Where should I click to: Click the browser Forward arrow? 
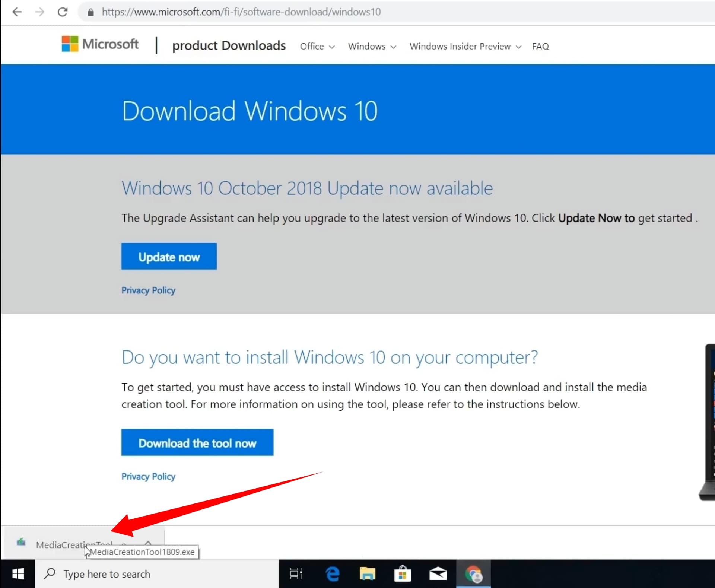(x=39, y=12)
